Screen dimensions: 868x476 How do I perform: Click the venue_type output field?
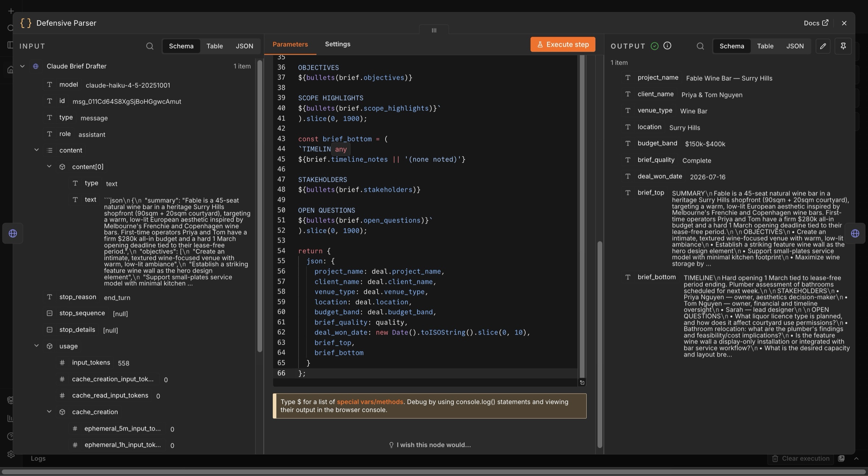click(665, 111)
